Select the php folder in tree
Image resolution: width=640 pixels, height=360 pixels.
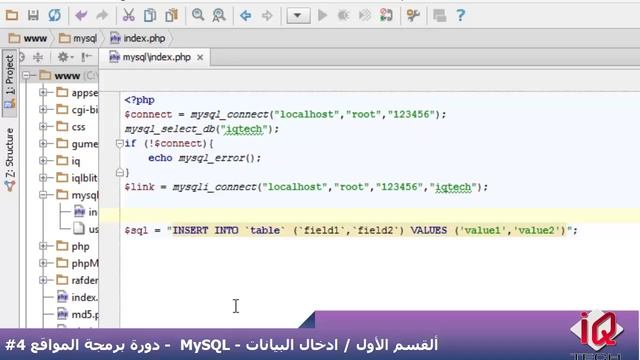(73, 246)
